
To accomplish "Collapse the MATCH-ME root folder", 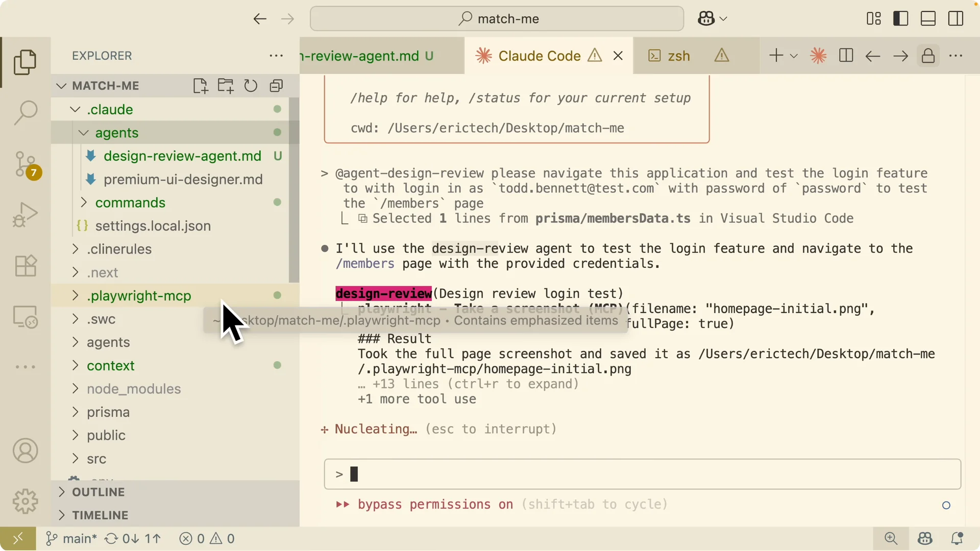I will coord(61,86).
